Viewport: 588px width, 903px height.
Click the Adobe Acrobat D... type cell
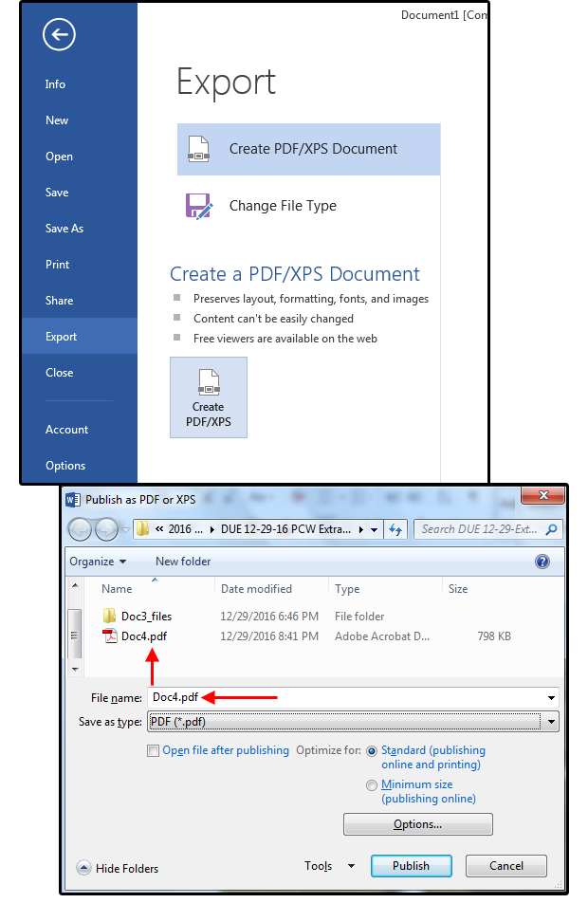[x=382, y=636]
